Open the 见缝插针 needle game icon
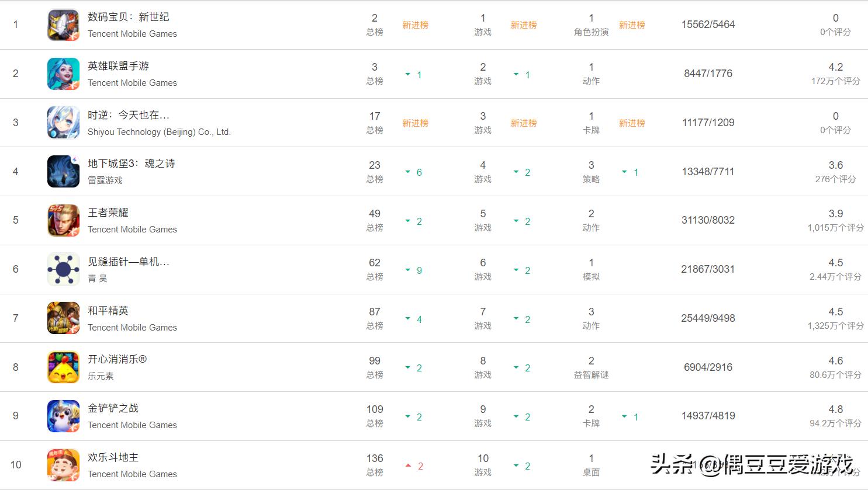Viewport: 868px width, 490px height. coord(63,269)
